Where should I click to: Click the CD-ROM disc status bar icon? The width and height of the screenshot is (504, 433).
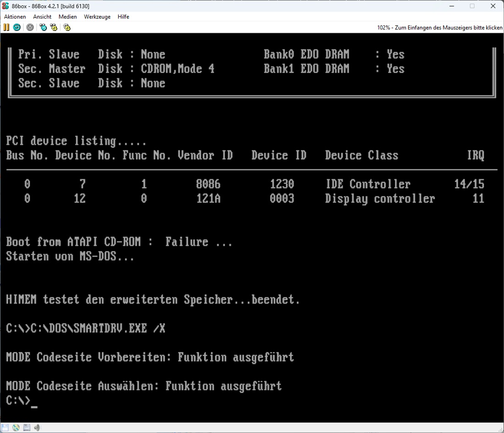[x=16, y=428]
